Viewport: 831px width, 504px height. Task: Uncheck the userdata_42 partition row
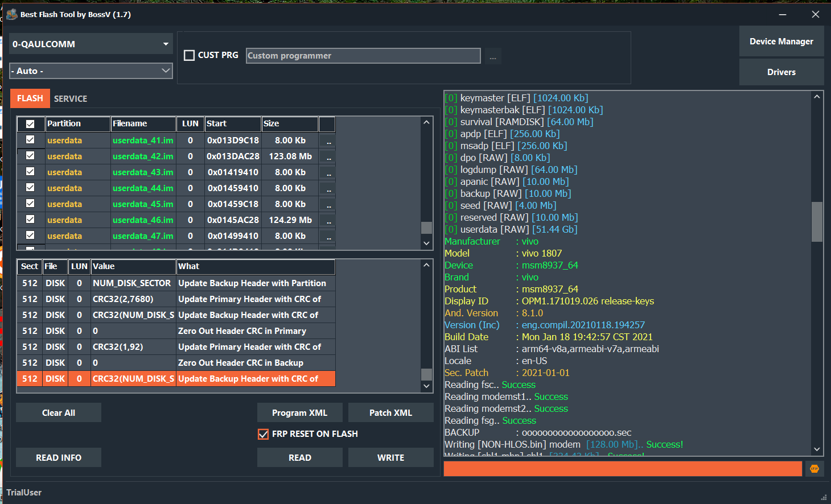(x=30, y=156)
